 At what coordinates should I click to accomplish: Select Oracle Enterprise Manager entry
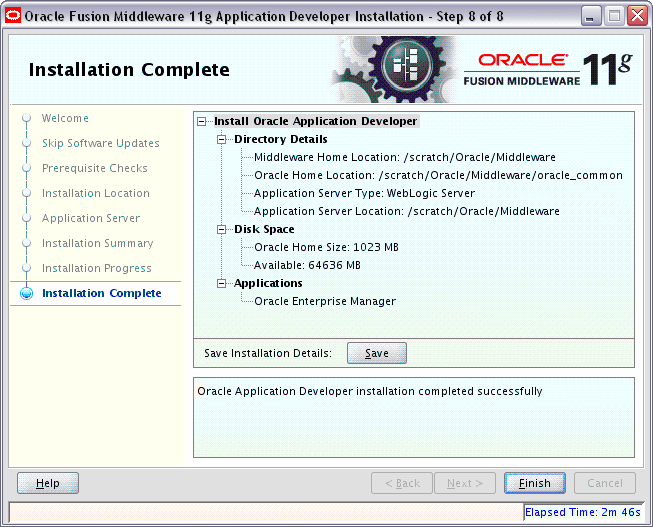pyautogui.click(x=325, y=301)
